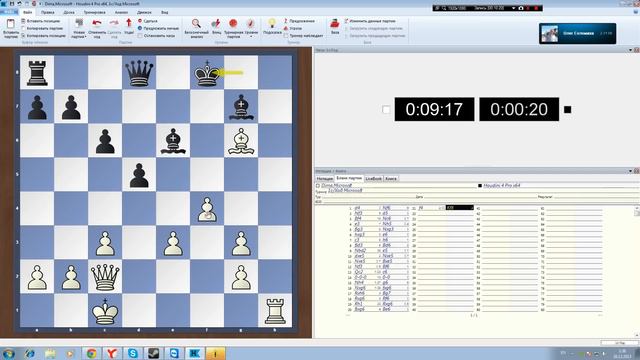Click the Houdini 4 Pro x64 player link
The height and width of the screenshot is (360, 640).
point(502,186)
